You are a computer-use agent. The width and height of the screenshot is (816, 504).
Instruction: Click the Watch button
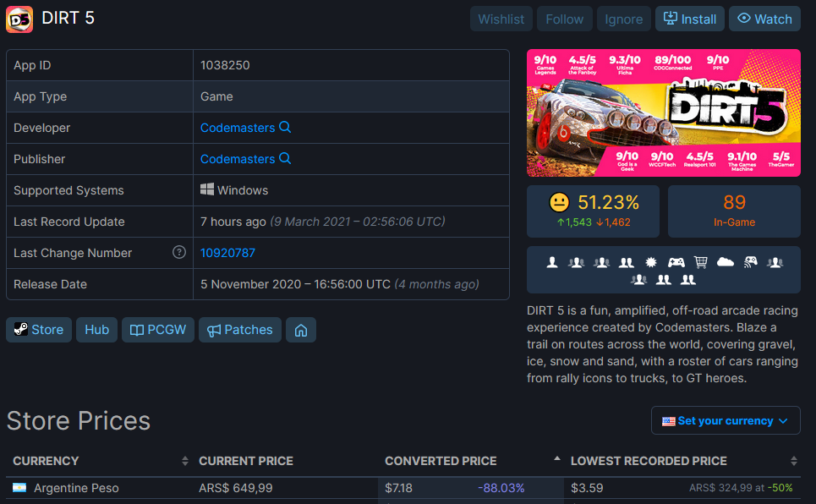764,19
